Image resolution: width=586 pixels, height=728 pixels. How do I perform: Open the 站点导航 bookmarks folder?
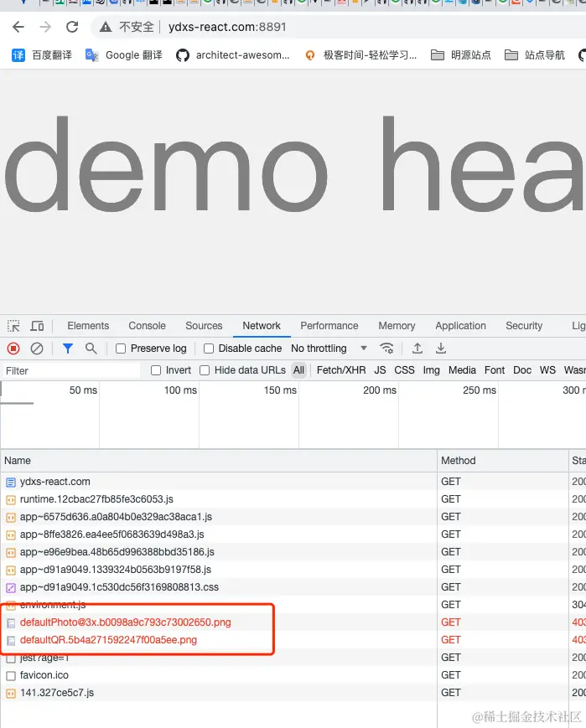(x=534, y=55)
